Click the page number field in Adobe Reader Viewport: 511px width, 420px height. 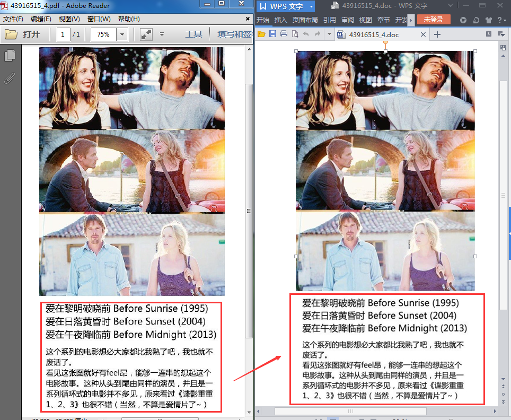tap(63, 34)
